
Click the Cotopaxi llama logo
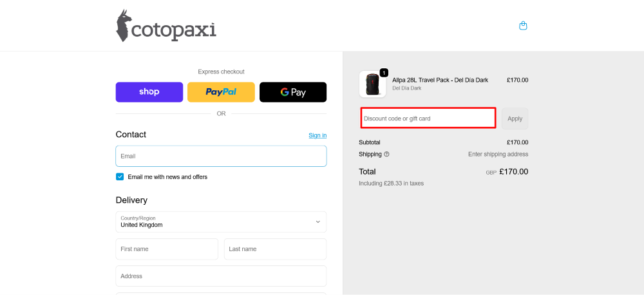tap(166, 26)
